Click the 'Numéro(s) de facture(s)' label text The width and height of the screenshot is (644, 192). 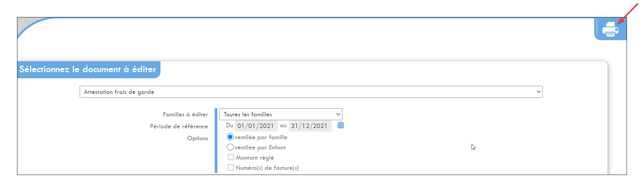pyautogui.click(x=267, y=168)
